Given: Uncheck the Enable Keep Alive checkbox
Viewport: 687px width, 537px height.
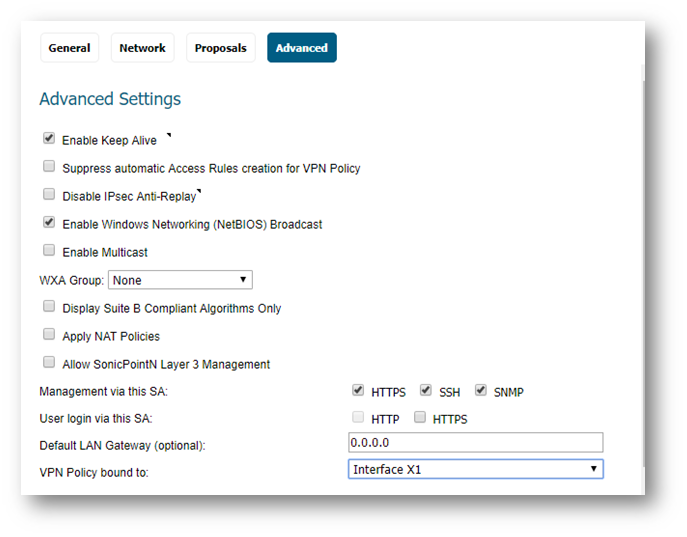Looking at the screenshot, I should [x=49, y=138].
